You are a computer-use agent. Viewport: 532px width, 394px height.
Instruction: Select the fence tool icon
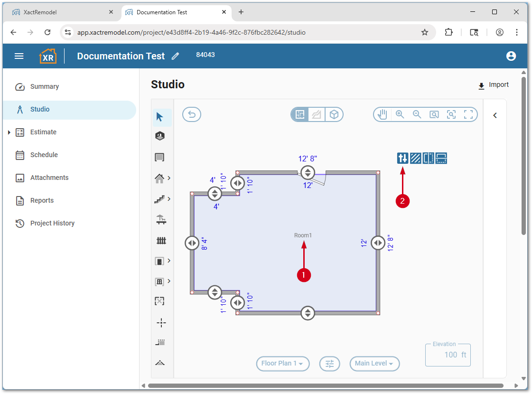point(161,241)
